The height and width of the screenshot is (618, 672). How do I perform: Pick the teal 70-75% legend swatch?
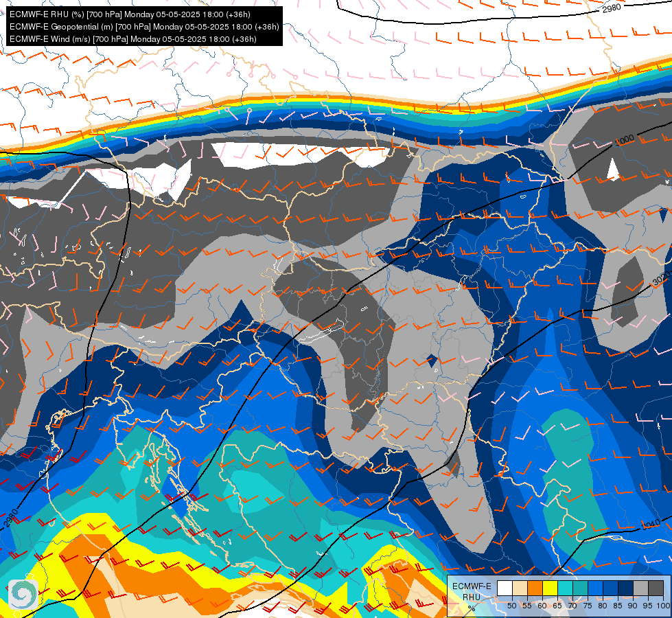pyautogui.click(x=580, y=588)
